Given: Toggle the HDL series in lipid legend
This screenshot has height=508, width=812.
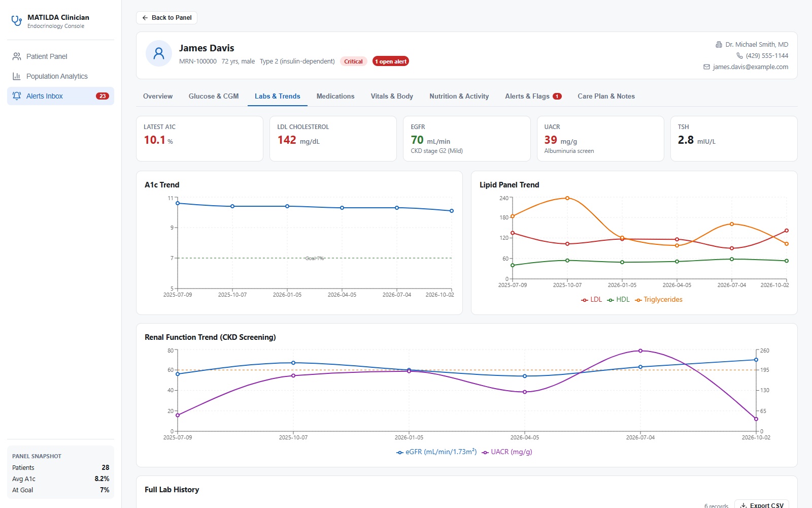Looking at the screenshot, I should tap(618, 300).
